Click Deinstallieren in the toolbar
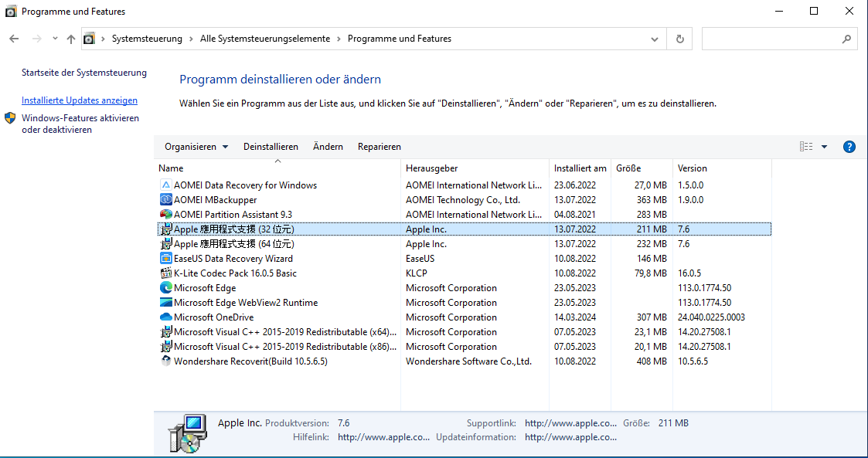The height and width of the screenshot is (458, 868). point(271,147)
